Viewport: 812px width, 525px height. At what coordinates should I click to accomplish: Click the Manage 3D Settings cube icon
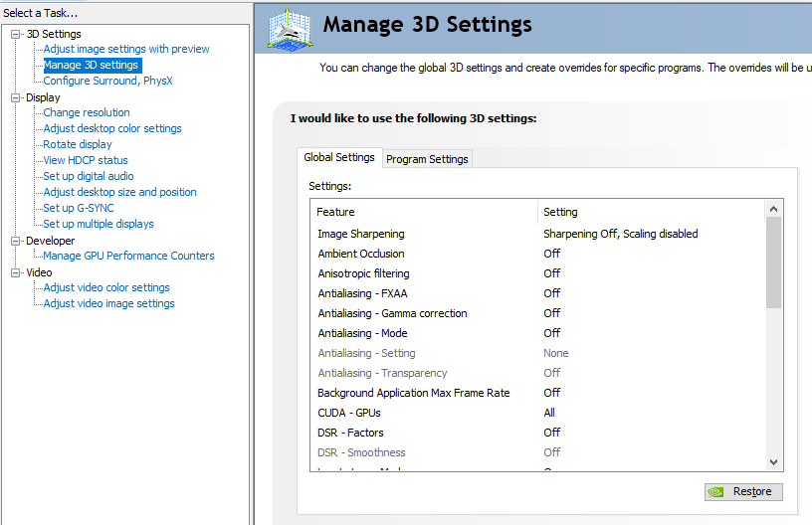pyautogui.click(x=290, y=29)
